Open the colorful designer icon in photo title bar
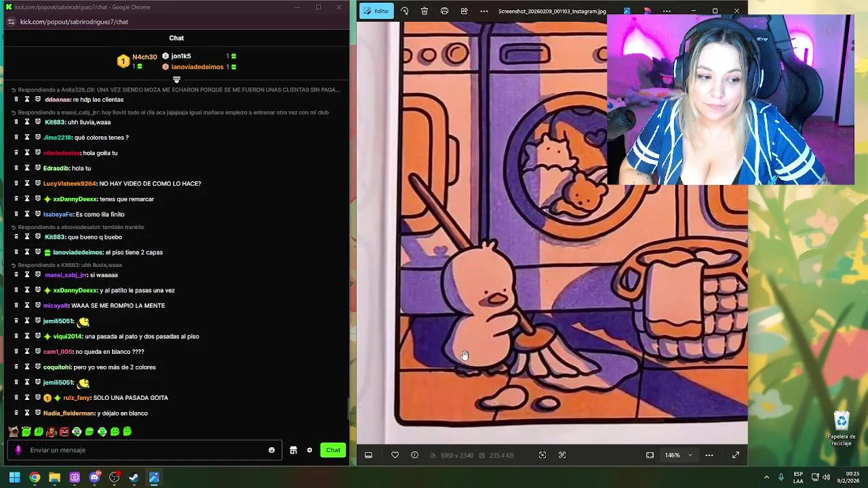This screenshot has height=488, width=868. 647,11
